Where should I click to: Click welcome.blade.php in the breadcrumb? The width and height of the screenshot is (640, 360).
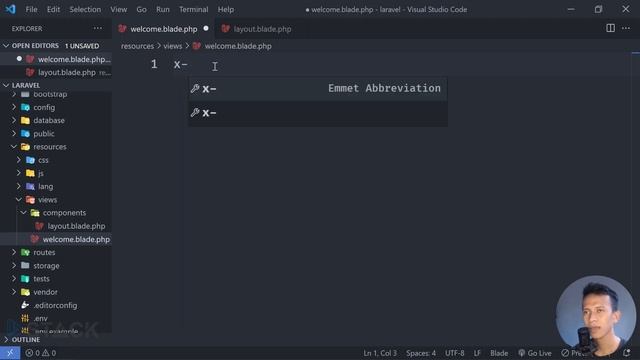click(238, 46)
